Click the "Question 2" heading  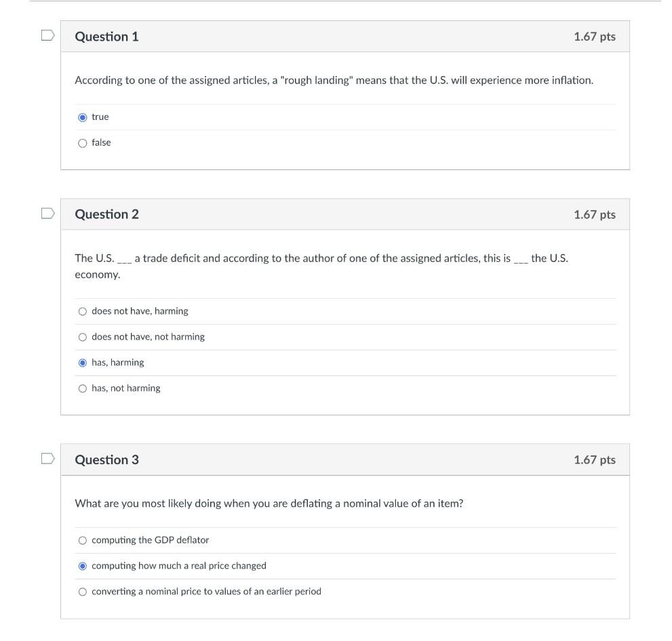(x=106, y=214)
